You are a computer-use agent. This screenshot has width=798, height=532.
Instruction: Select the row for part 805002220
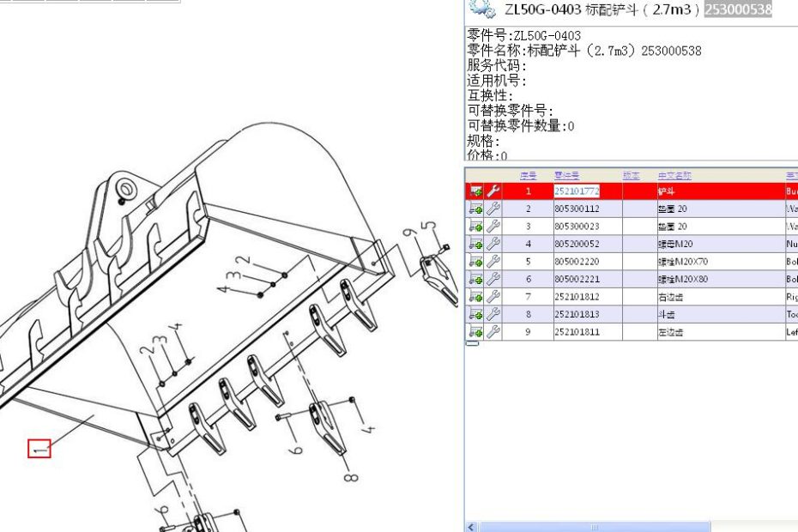pyautogui.click(x=588, y=262)
